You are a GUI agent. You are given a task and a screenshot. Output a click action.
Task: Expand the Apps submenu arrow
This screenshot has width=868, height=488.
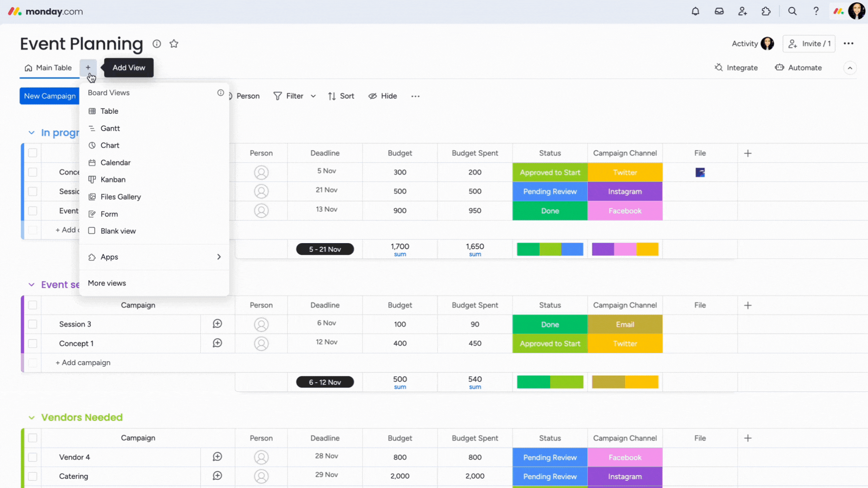(x=219, y=257)
